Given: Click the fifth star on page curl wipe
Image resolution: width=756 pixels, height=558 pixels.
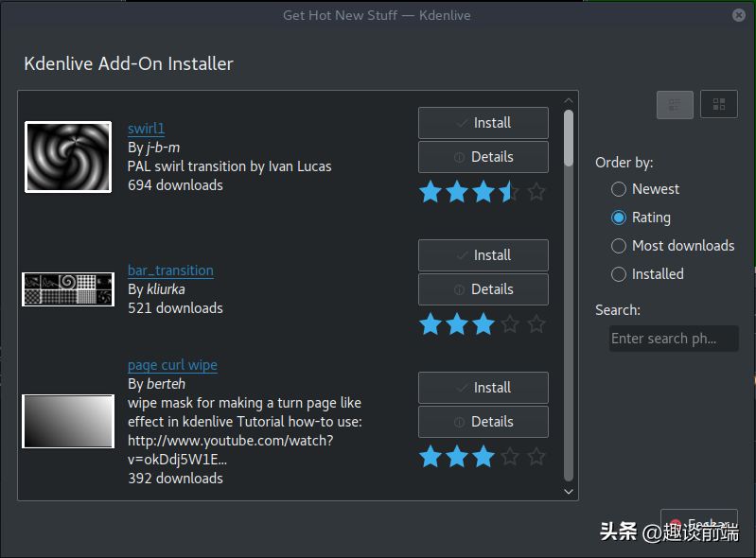Looking at the screenshot, I should click(x=536, y=456).
